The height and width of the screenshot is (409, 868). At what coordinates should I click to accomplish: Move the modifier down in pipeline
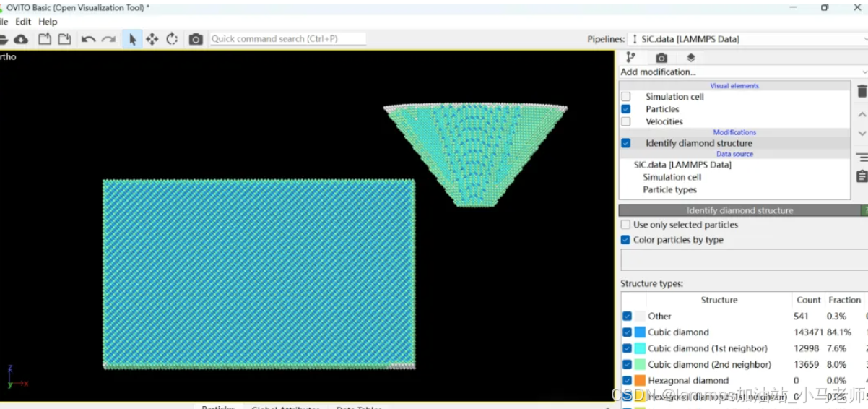862,134
